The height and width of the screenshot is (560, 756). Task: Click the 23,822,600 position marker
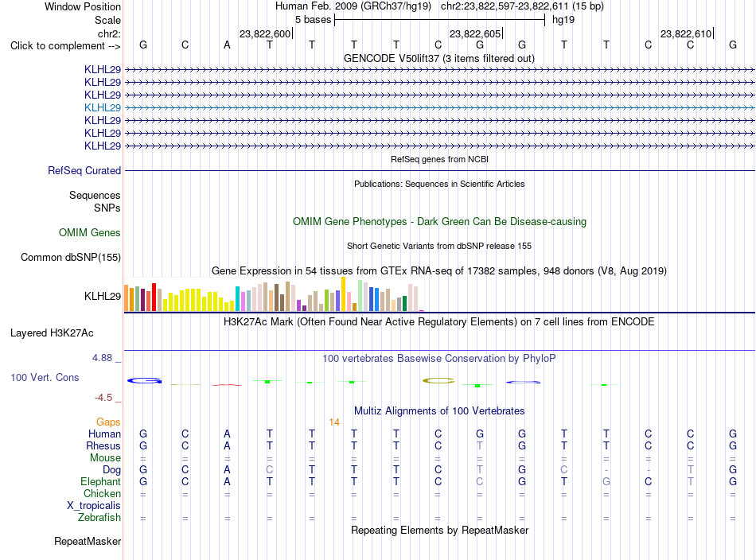pyautogui.click(x=265, y=33)
